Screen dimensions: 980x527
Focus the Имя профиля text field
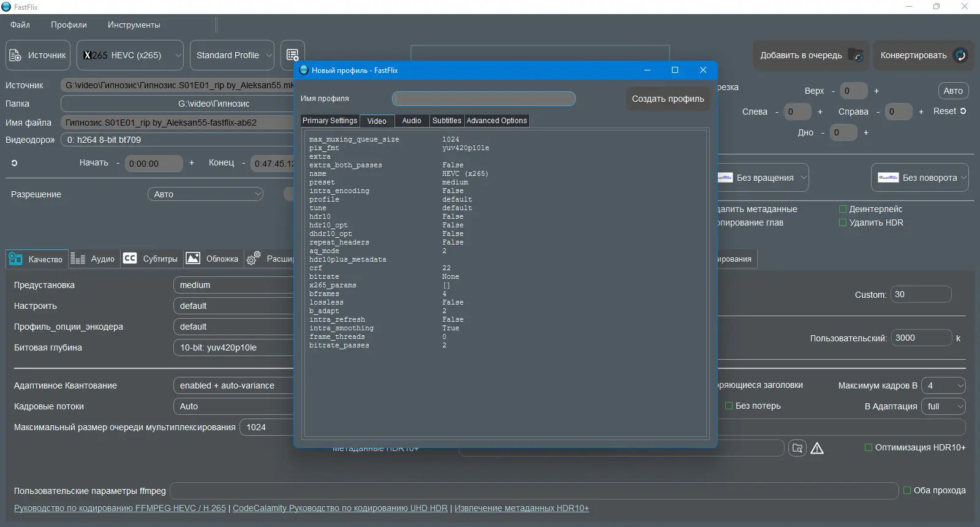click(x=483, y=99)
